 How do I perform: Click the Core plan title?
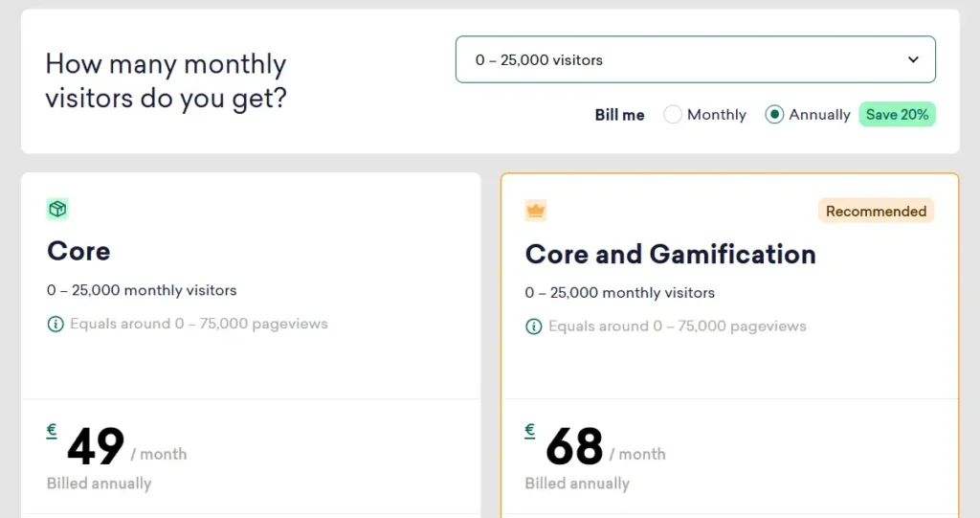[78, 252]
